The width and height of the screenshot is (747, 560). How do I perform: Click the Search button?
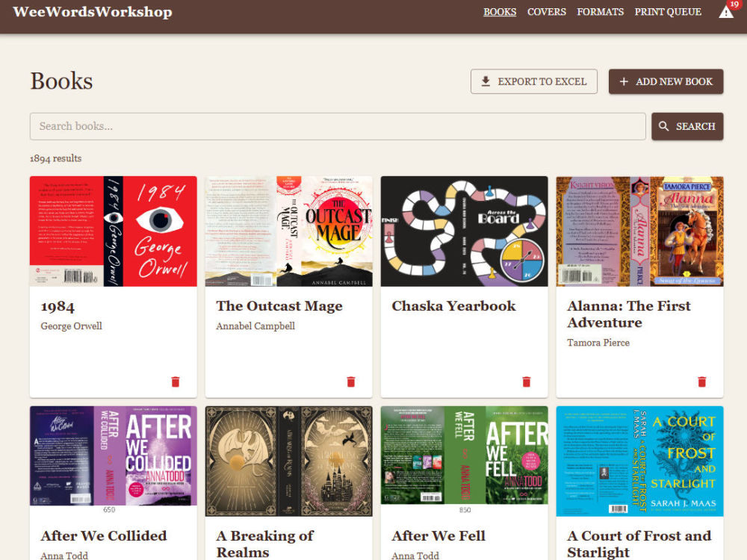[x=687, y=126]
